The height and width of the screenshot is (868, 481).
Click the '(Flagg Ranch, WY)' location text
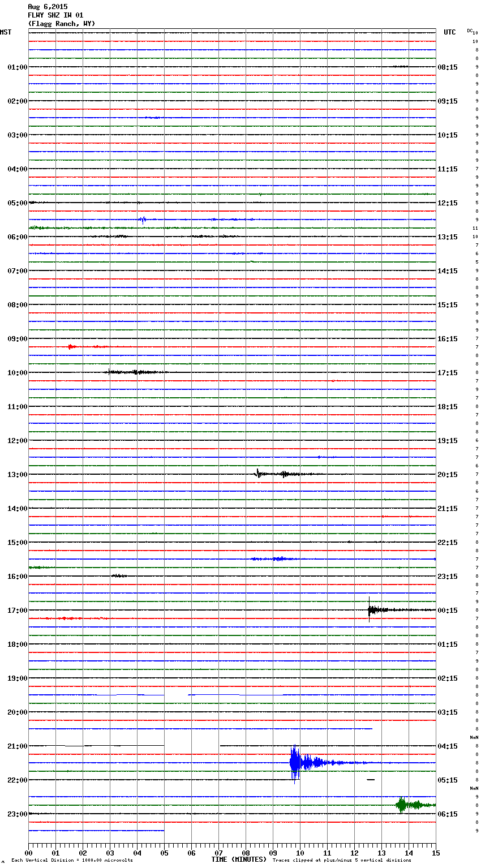point(62,24)
